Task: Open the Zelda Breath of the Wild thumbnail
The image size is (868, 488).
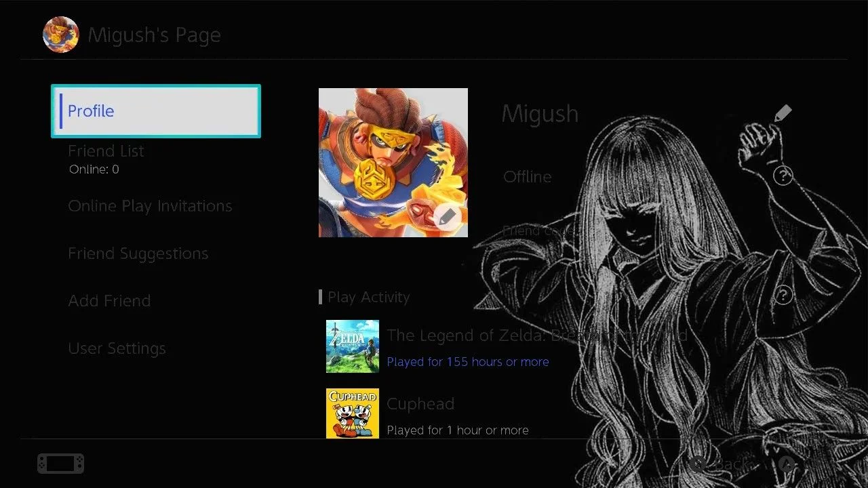Action: click(x=353, y=346)
